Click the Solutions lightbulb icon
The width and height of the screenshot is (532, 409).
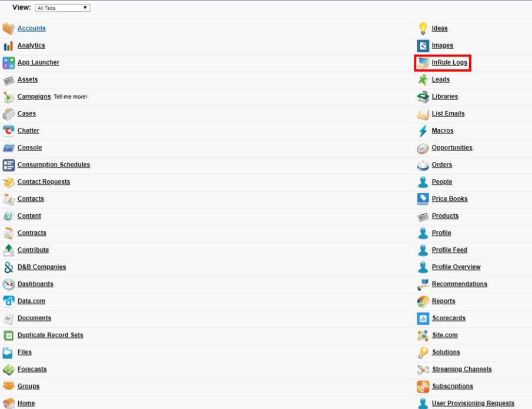(423, 353)
